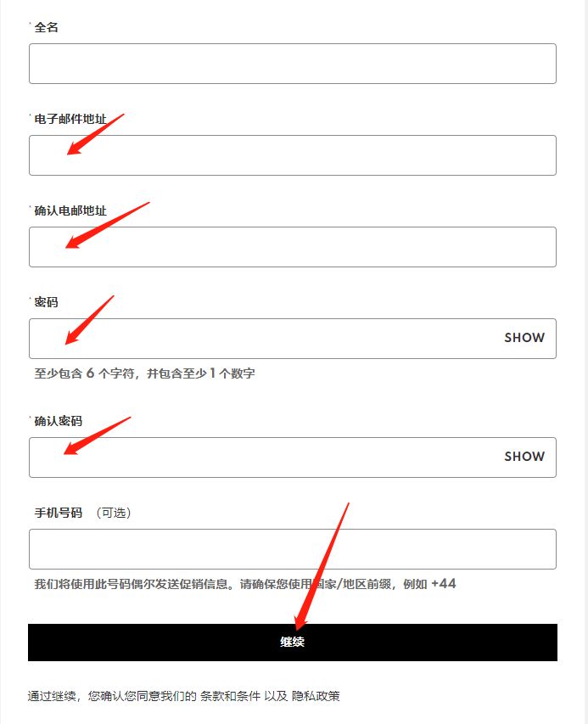Click the (可选) optional marker text

(114, 513)
